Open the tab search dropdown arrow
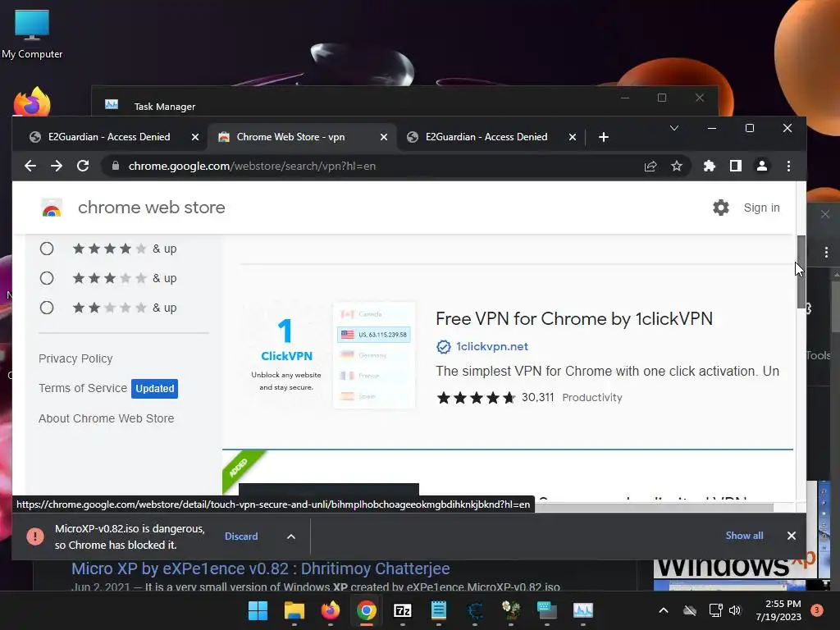This screenshot has width=840, height=630. coord(674,128)
